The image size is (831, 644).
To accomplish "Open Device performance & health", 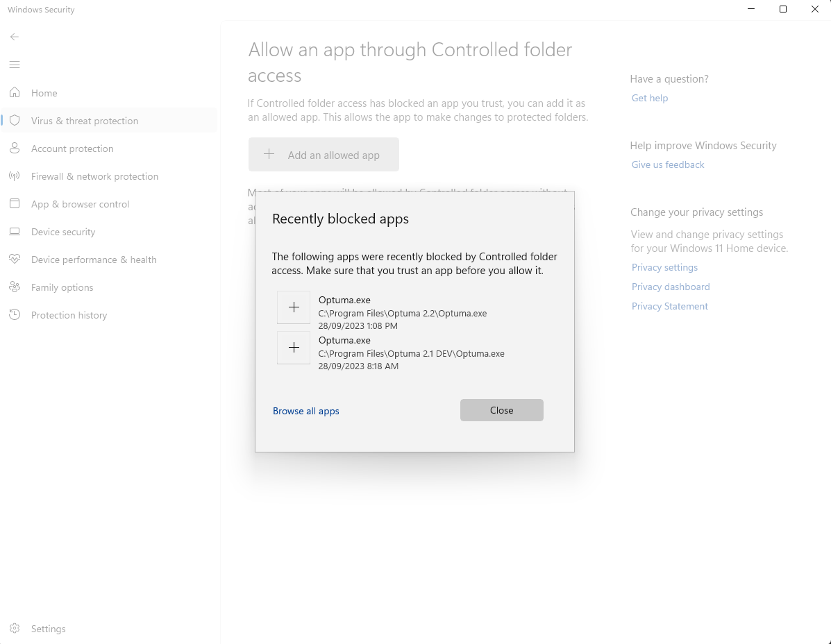I will (109, 260).
